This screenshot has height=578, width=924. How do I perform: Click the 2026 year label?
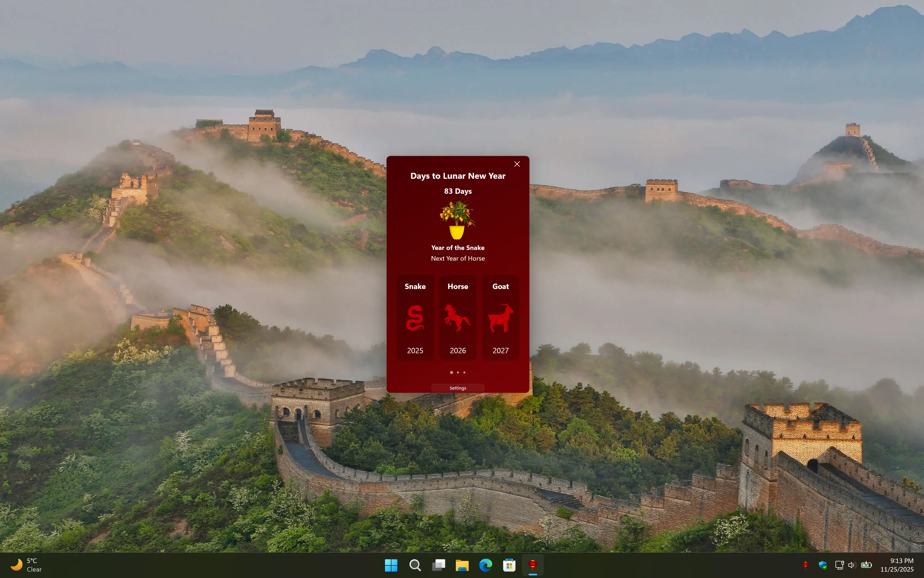tap(458, 351)
